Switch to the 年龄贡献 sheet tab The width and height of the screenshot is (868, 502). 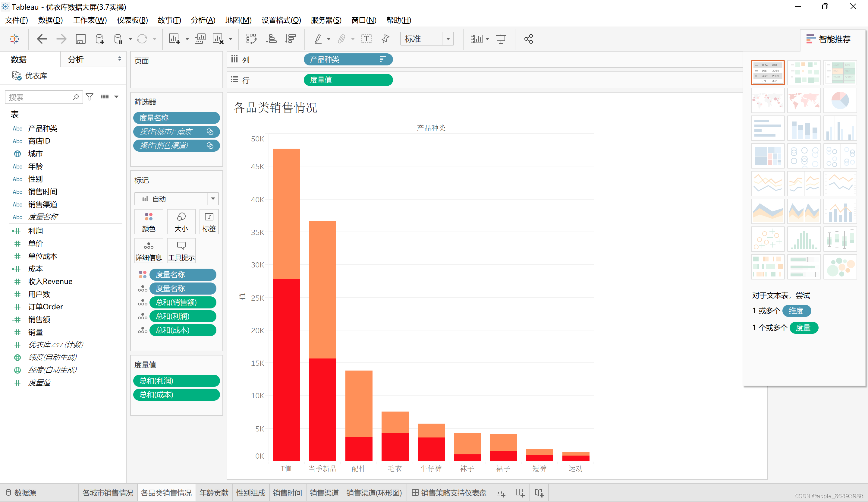[x=214, y=493]
